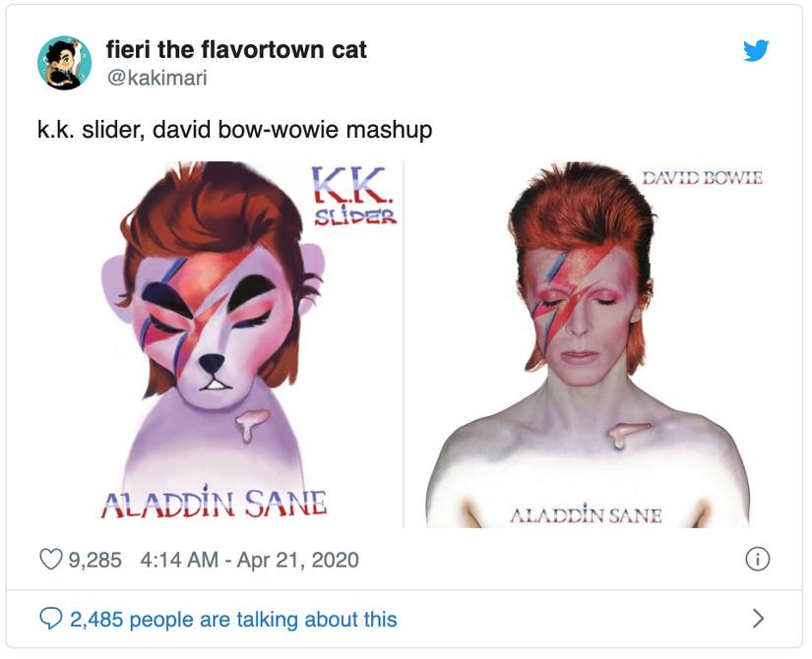
Task: Click "2,485 people are talking about this"
Action: [x=233, y=620]
